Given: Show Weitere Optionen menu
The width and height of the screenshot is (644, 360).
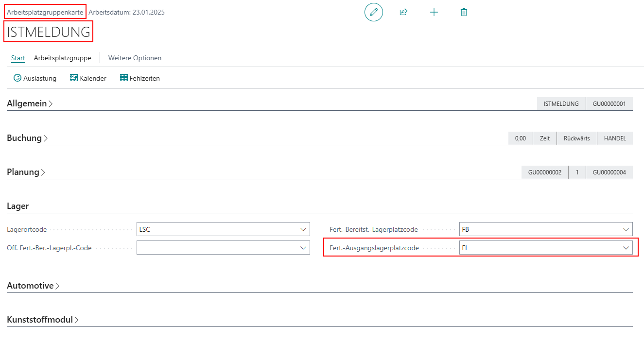Looking at the screenshot, I should 135,58.
